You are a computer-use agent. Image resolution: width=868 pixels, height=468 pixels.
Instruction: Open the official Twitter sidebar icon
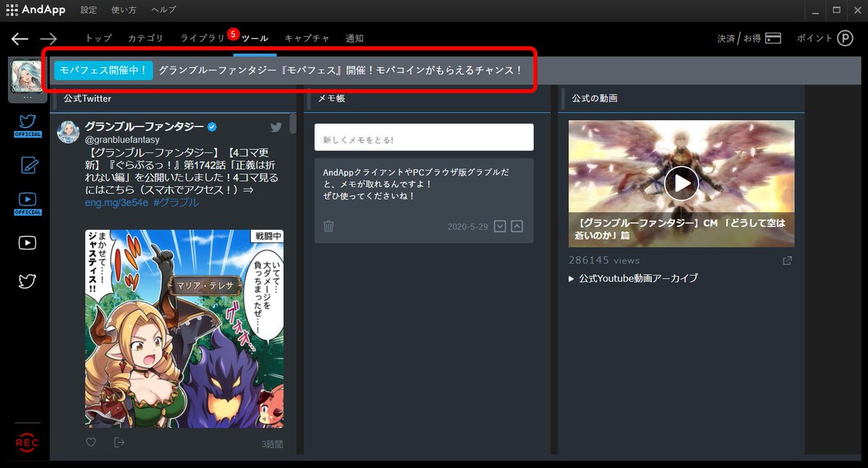[27, 126]
